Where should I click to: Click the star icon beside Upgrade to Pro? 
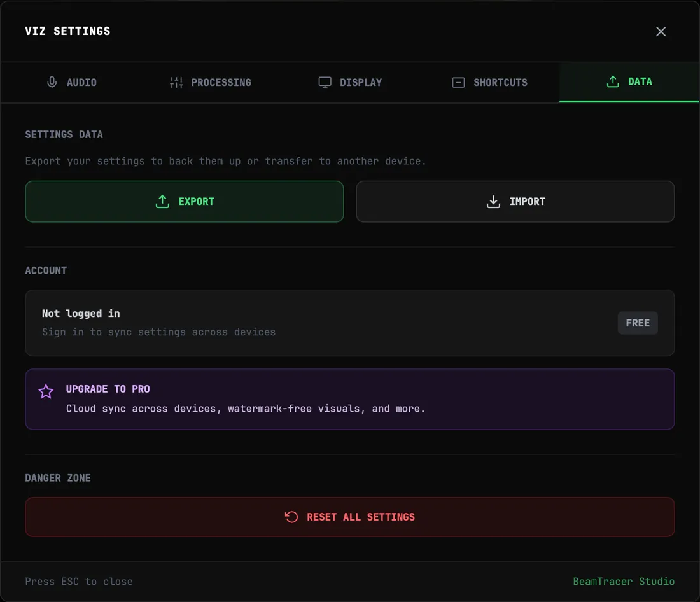click(x=46, y=391)
